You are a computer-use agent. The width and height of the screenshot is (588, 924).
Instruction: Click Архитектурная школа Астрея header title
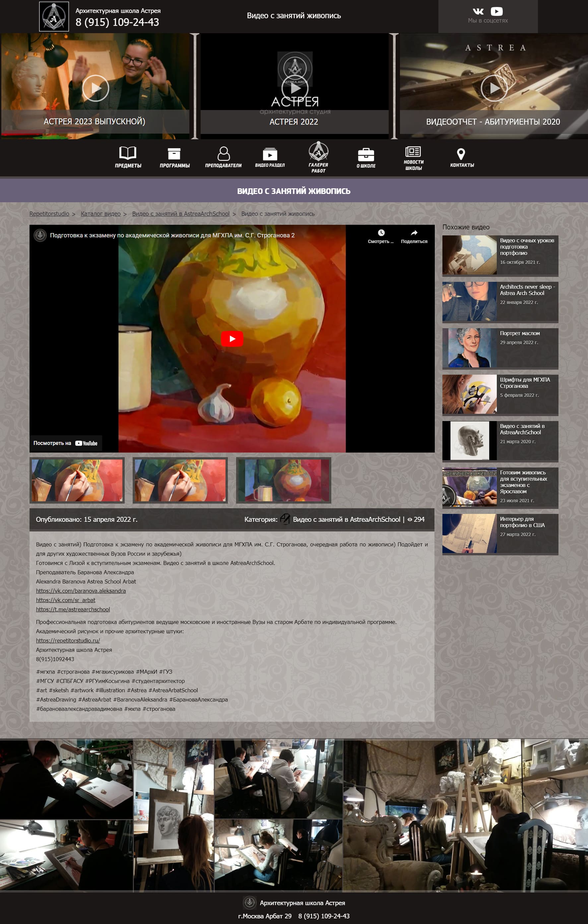click(x=118, y=11)
